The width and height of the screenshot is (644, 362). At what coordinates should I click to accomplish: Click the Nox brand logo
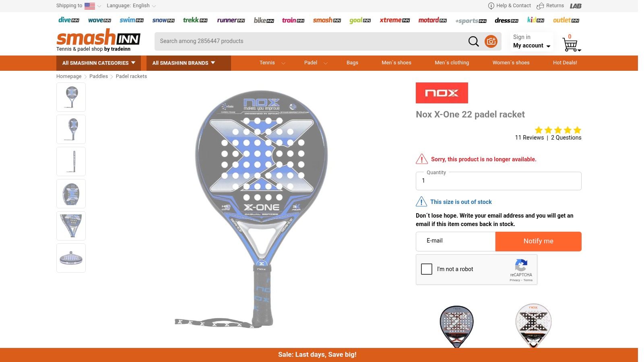pos(442,93)
